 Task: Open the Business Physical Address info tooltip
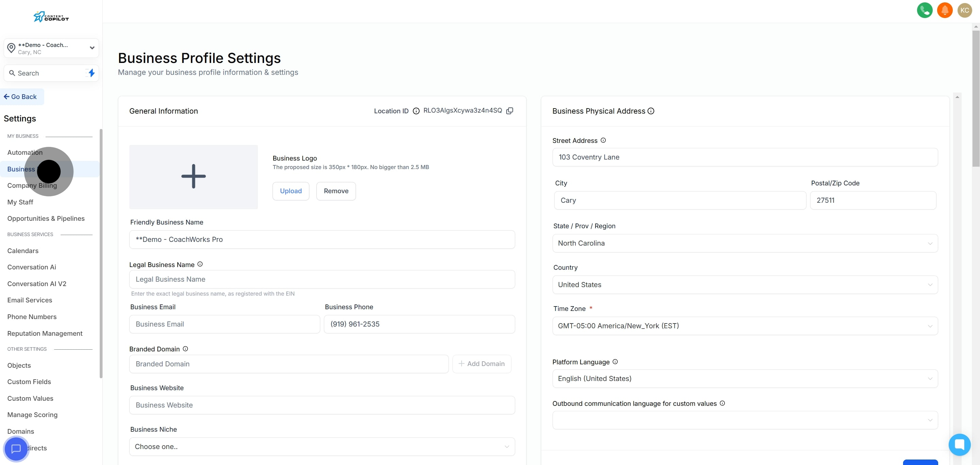tap(651, 111)
